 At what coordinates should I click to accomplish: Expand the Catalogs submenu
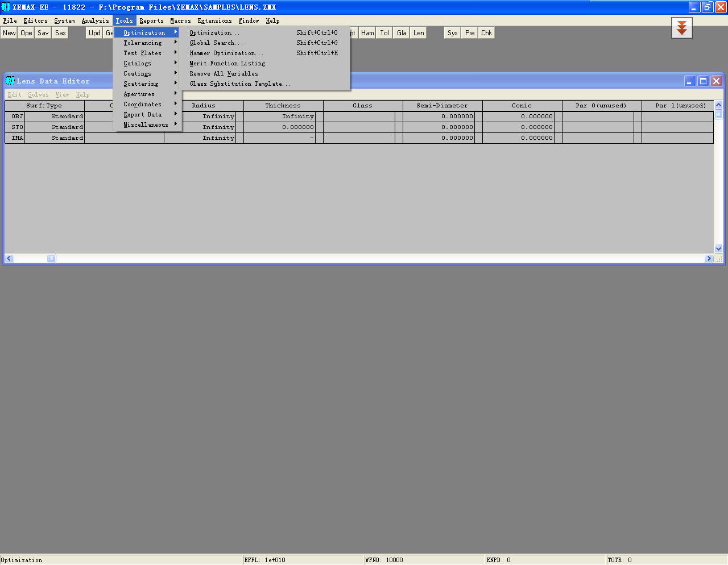[147, 64]
